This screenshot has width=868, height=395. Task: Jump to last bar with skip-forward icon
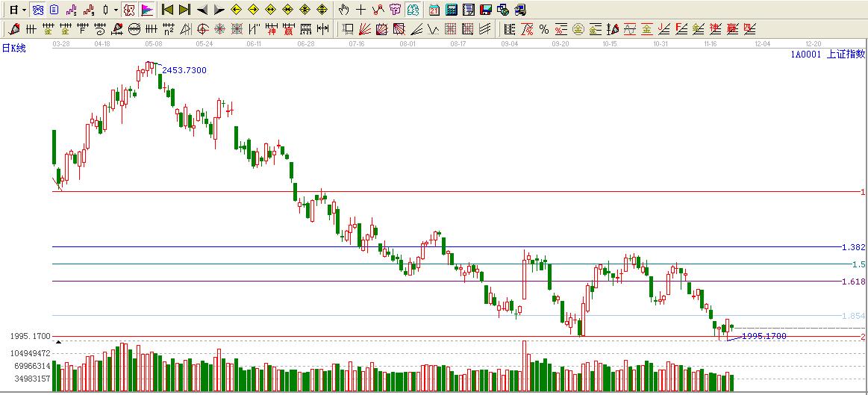[184, 10]
